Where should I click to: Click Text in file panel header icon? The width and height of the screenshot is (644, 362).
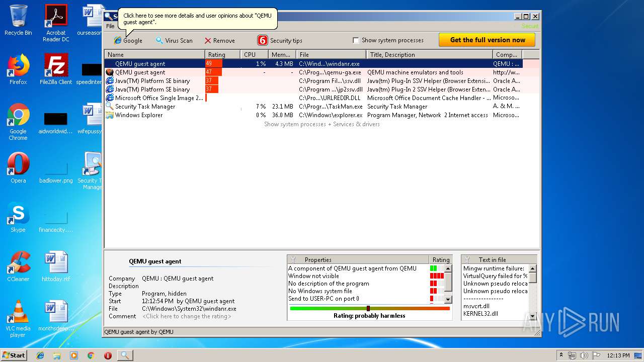point(467,259)
